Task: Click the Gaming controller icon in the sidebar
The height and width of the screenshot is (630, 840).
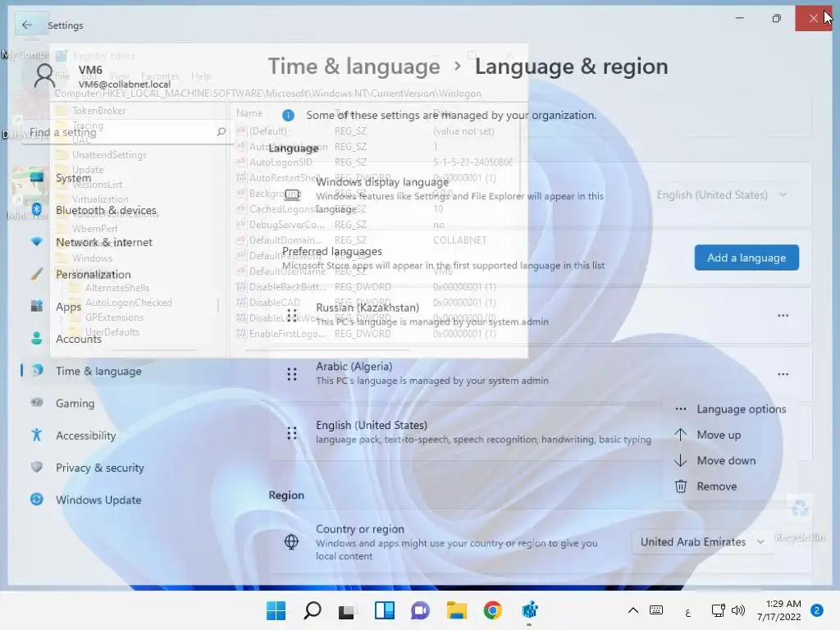Action: click(36, 402)
